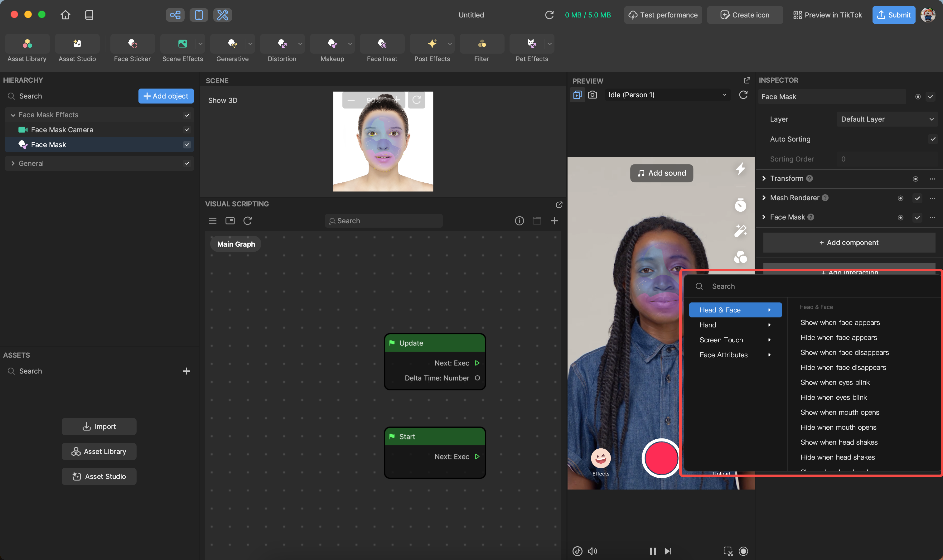The image size is (943, 560).
Task: Click the Import button in Assets
Action: (x=99, y=427)
